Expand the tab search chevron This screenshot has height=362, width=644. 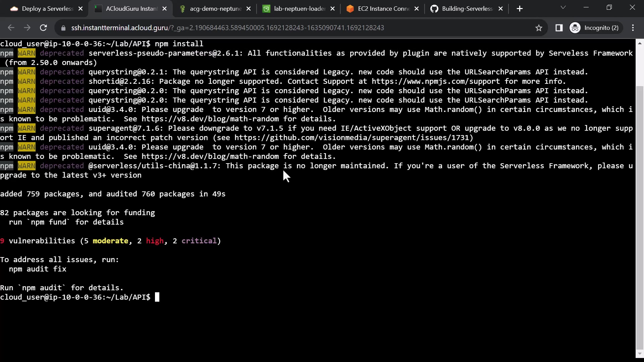click(x=563, y=7)
